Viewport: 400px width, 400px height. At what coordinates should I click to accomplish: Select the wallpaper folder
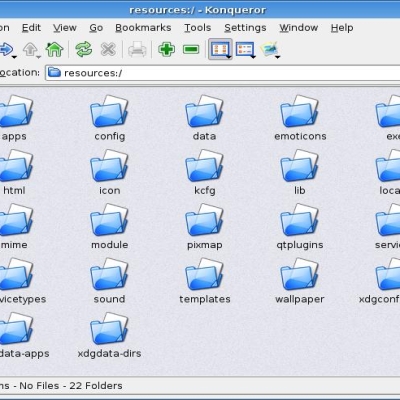click(x=299, y=281)
